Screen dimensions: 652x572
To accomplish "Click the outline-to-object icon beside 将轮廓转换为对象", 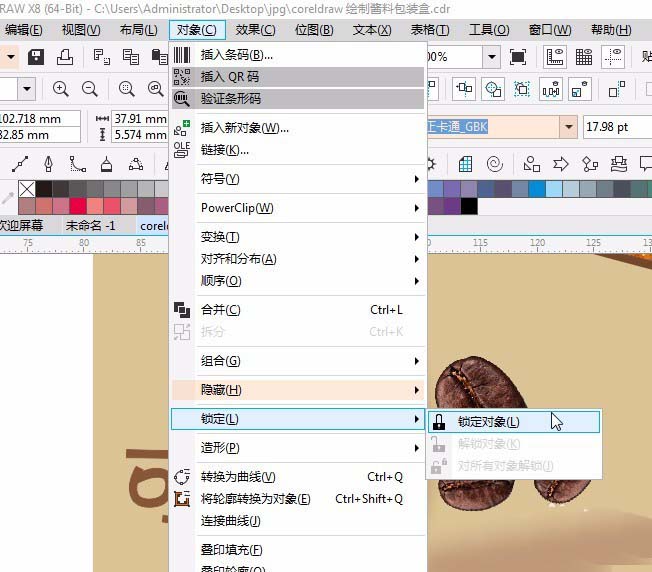I will 182,499.
